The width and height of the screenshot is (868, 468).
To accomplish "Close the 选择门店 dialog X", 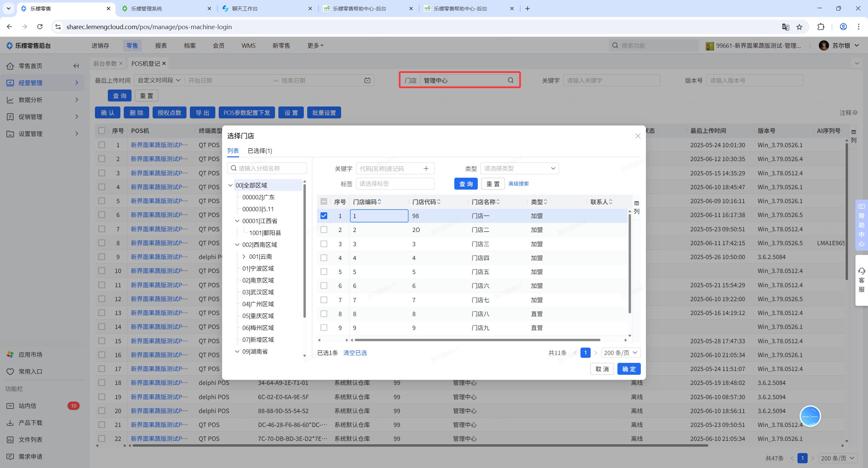I will point(638,136).
